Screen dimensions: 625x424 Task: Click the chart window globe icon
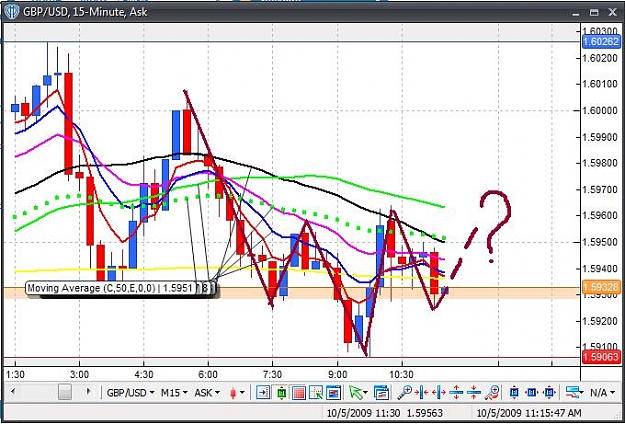tap(12, 12)
